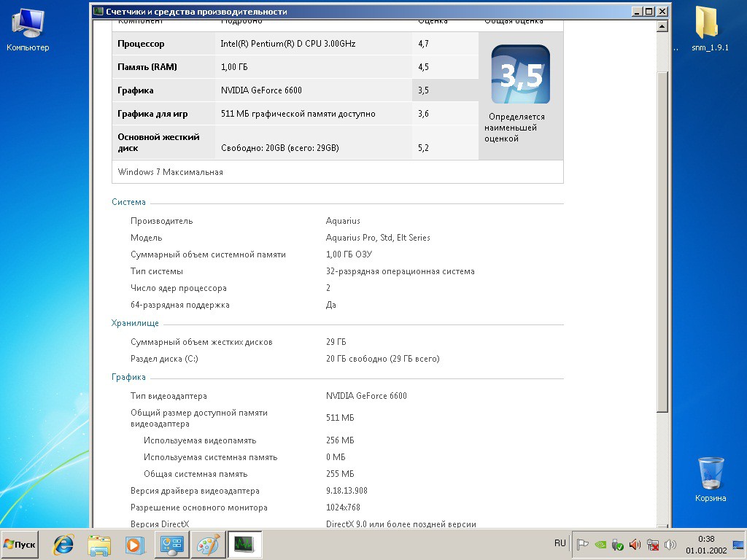Click Свободно: 20GB (всего: 29GB) text

click(280, 148)
